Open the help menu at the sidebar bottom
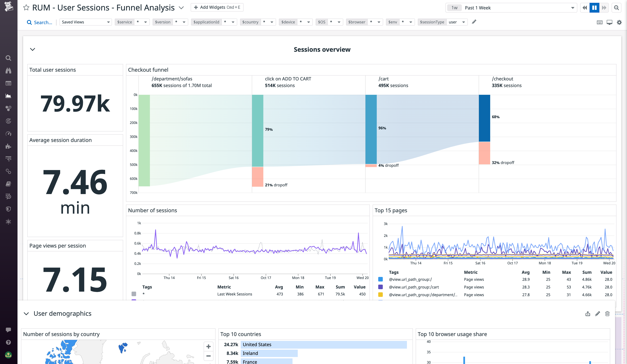 coord(8,342)
